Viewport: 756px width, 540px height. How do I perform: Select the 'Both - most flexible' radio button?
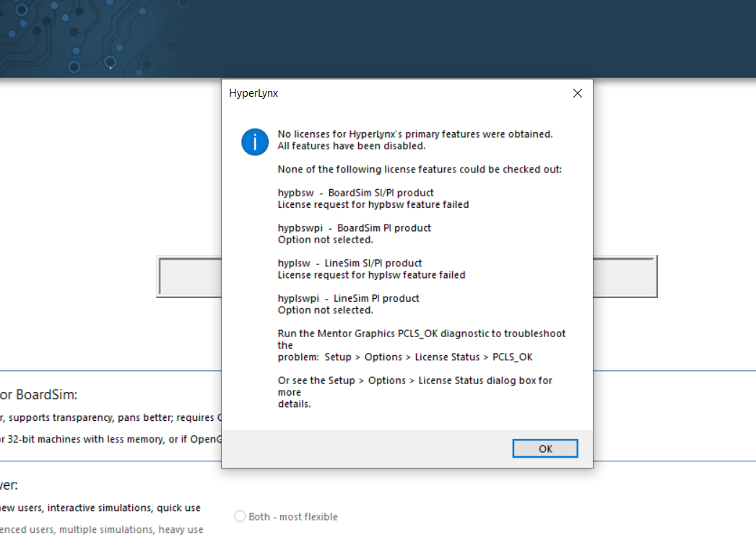[240, 516]
